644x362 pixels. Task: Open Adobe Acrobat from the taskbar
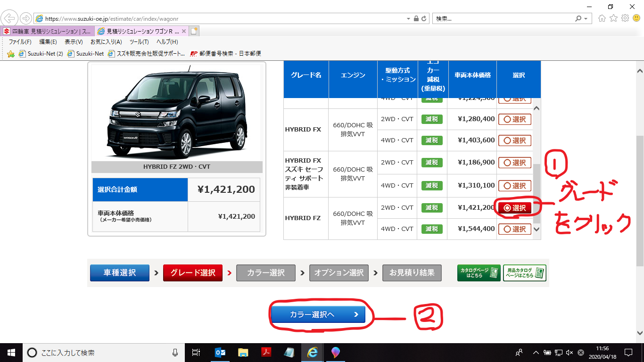pyautogui.click(x=266, y=353)
